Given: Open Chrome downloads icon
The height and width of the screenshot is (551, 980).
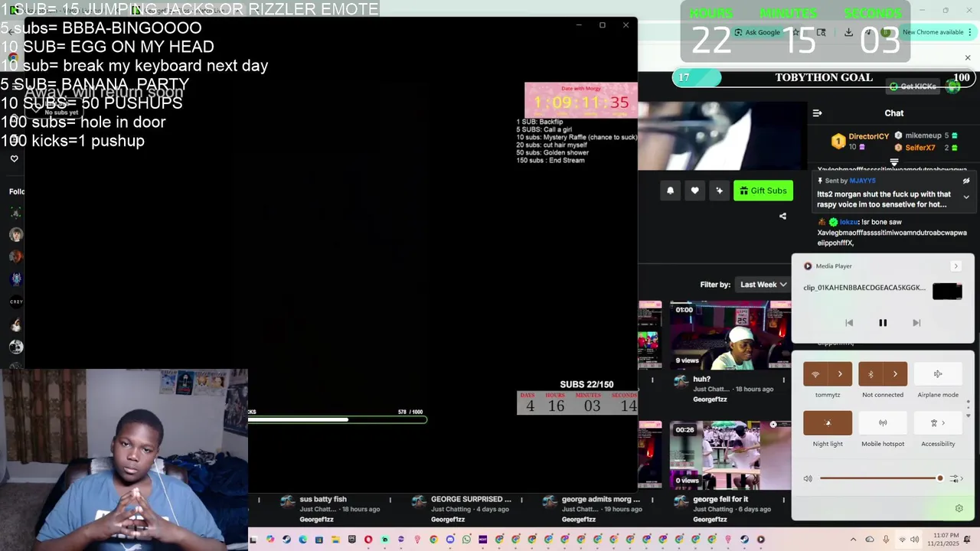Looking at the screenshot, I should (x=848, y=32).
